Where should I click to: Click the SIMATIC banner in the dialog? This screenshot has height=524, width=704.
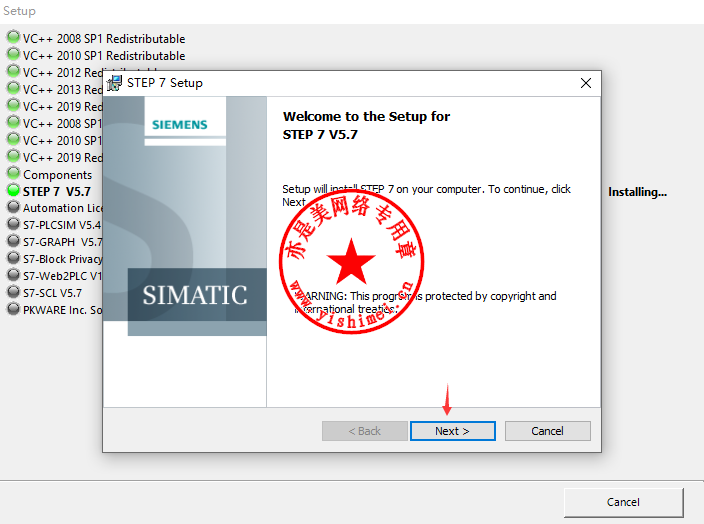tap(195, 295)
